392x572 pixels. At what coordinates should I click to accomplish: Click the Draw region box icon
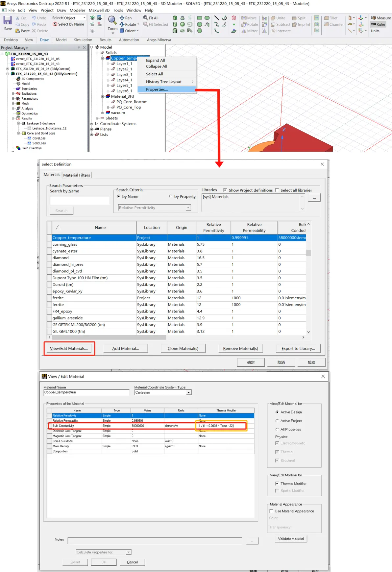click(234, 18)
